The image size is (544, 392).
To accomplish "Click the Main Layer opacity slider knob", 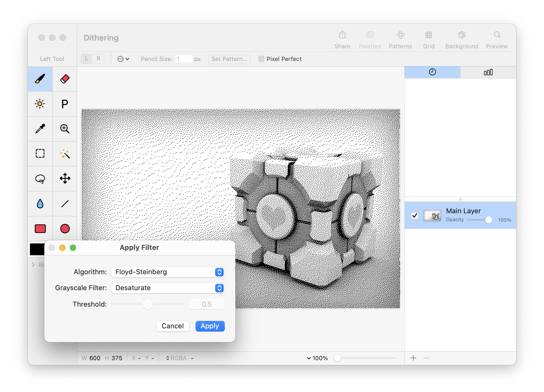I will [x=489, y=220].
